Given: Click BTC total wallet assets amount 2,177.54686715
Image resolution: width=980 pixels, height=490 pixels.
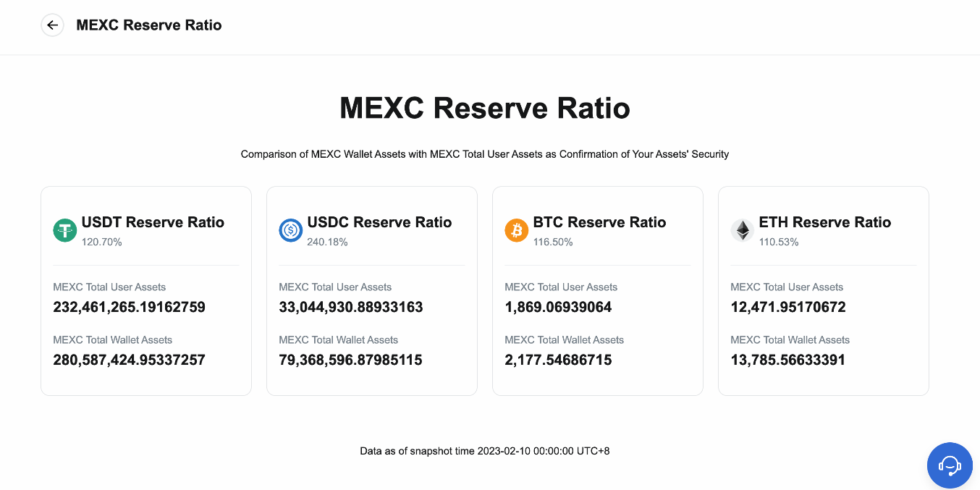Looking at the screenshot, I should 558,360.
